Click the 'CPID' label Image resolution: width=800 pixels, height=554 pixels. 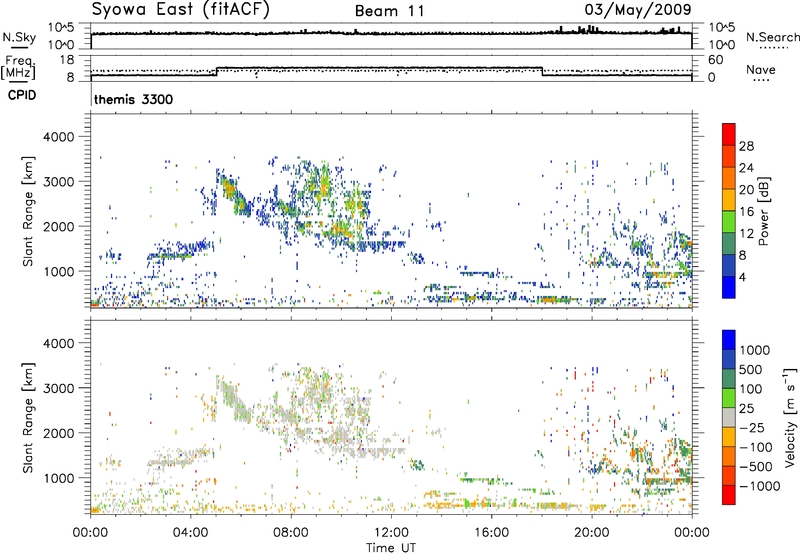point(22,95)
